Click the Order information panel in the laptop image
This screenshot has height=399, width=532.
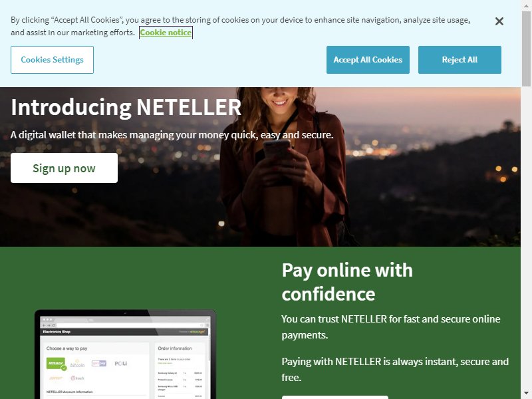tap(180, 371)
